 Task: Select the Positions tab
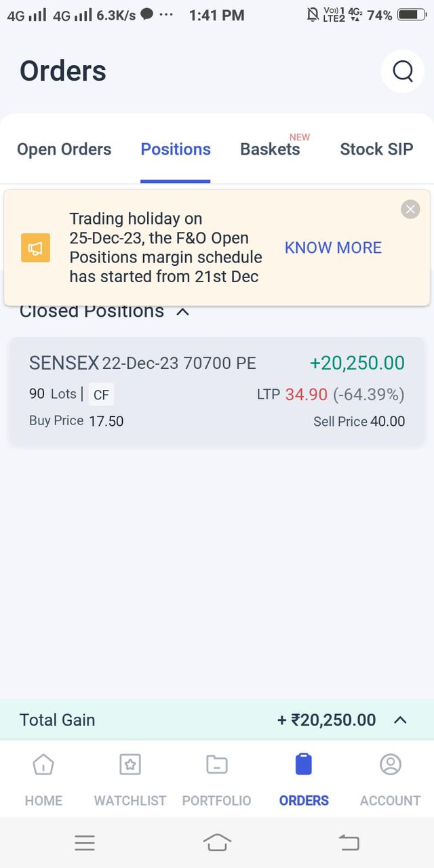[x=176, y=149]
